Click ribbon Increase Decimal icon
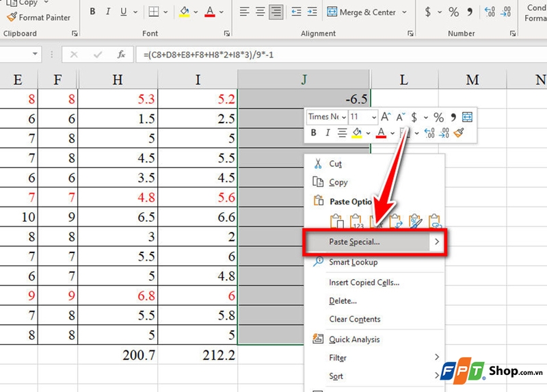547x392 pixels. pyautogui.click(x=490, y=12)
